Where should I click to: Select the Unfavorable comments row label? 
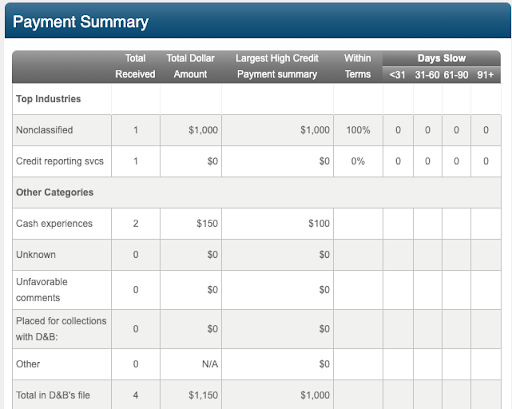pyautogui.click(x=42, y=290)
